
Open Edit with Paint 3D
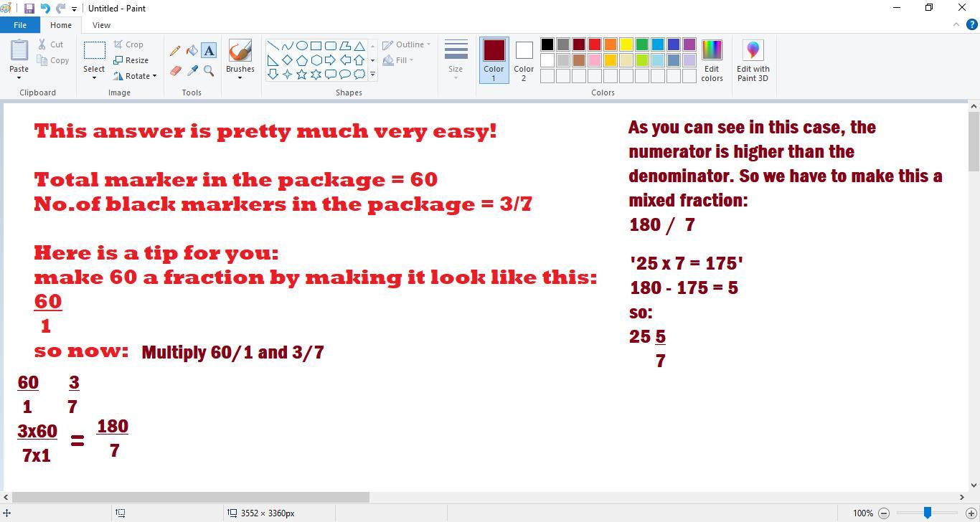tap(753, 61)
